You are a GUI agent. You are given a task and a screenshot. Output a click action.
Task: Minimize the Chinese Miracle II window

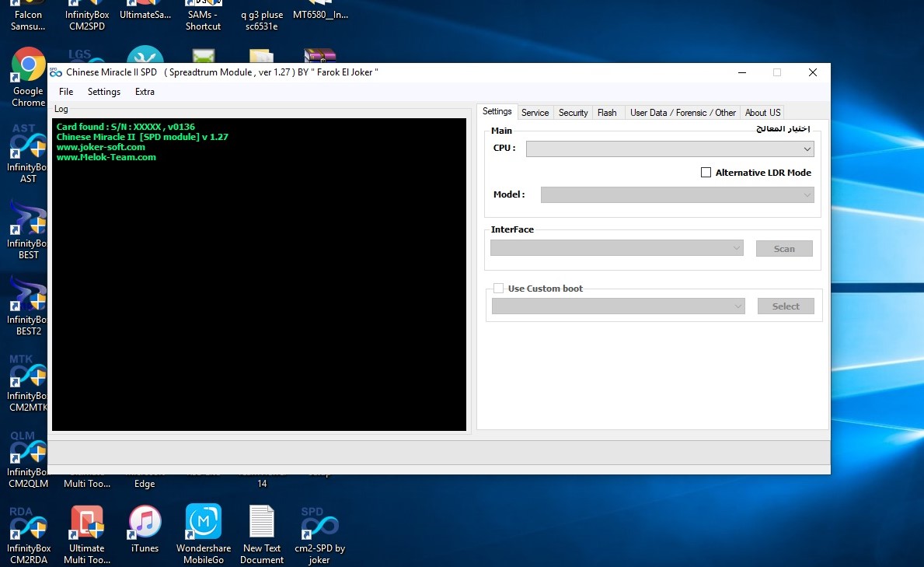742,72
